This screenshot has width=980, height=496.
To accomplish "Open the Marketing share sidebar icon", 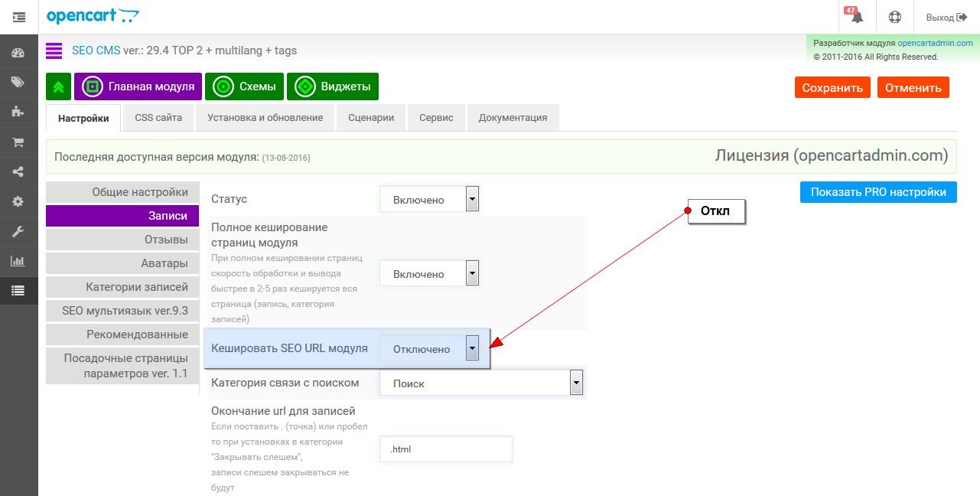I will tap(18, 171).
